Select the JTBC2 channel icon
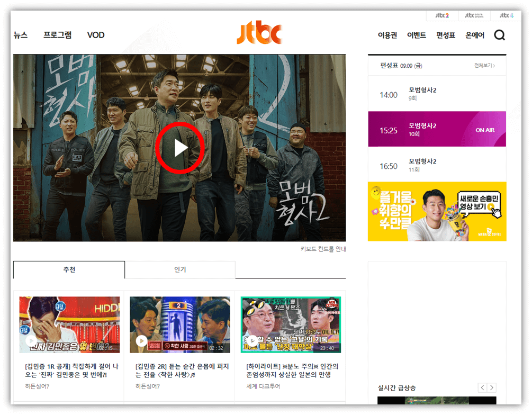This screenshot has height=415, width=532. [x=441, y=15]
